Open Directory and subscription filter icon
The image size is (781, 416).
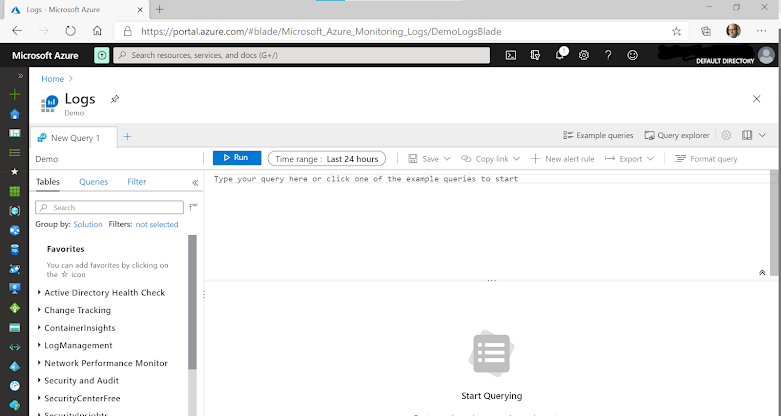click(x=535, y=55)
